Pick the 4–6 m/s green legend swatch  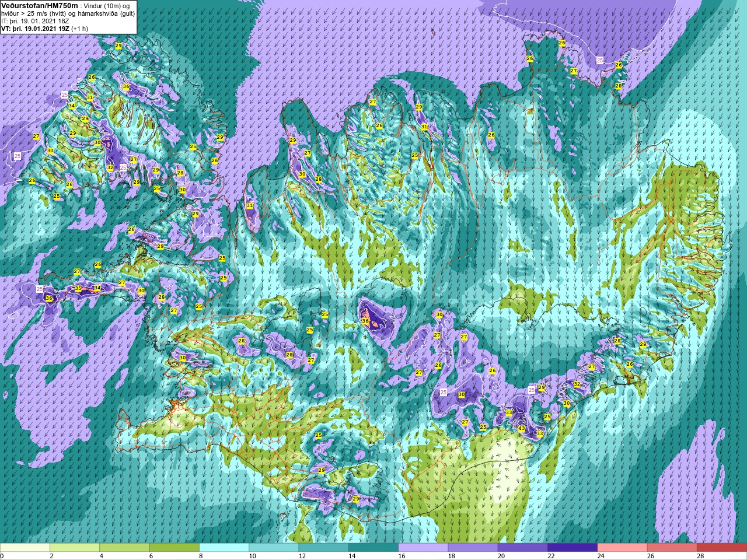pyautogui.click(x=124, y=548)
